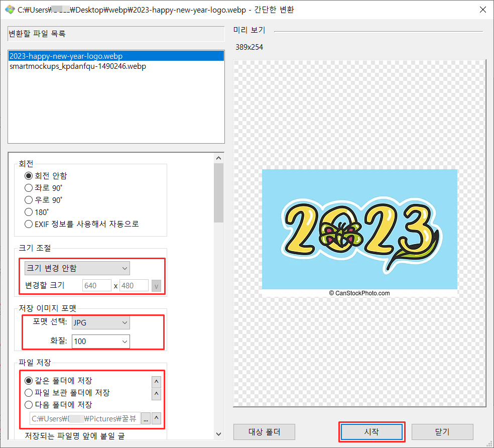The image size is (494, 448).
Task: Click the caret button beside 파일 보관 폴더에 저장
Action: [x=156, y=394]
